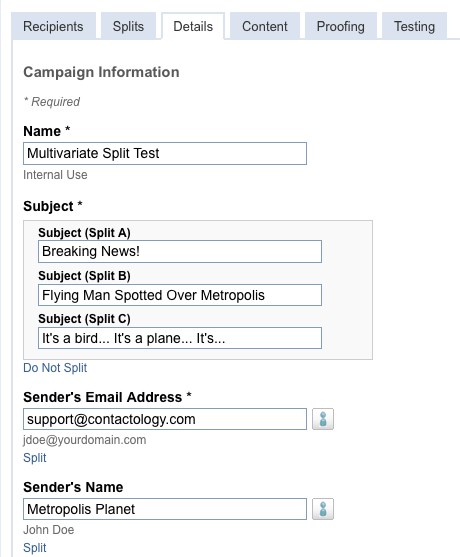Click the person icon beside Sender's Email Address

323,419
